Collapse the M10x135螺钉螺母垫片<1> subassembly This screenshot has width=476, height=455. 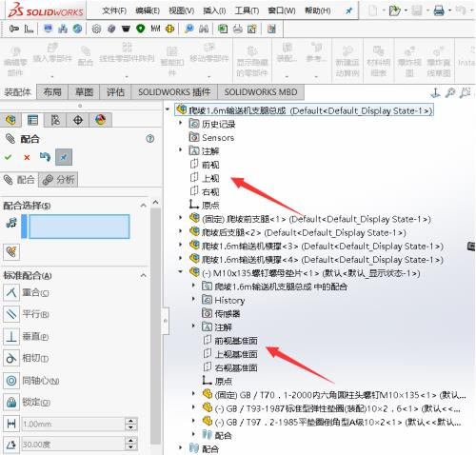[181, 272]
